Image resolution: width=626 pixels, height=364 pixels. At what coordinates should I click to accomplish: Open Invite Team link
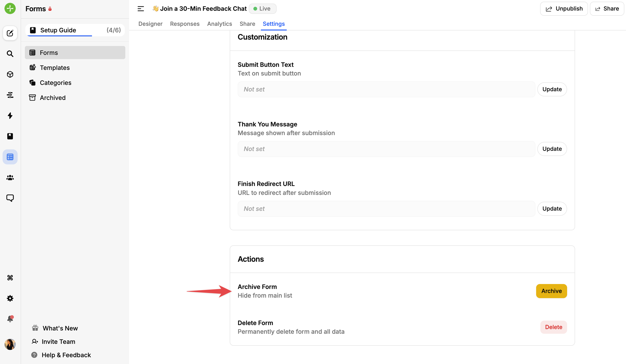(x=53, y=342)
